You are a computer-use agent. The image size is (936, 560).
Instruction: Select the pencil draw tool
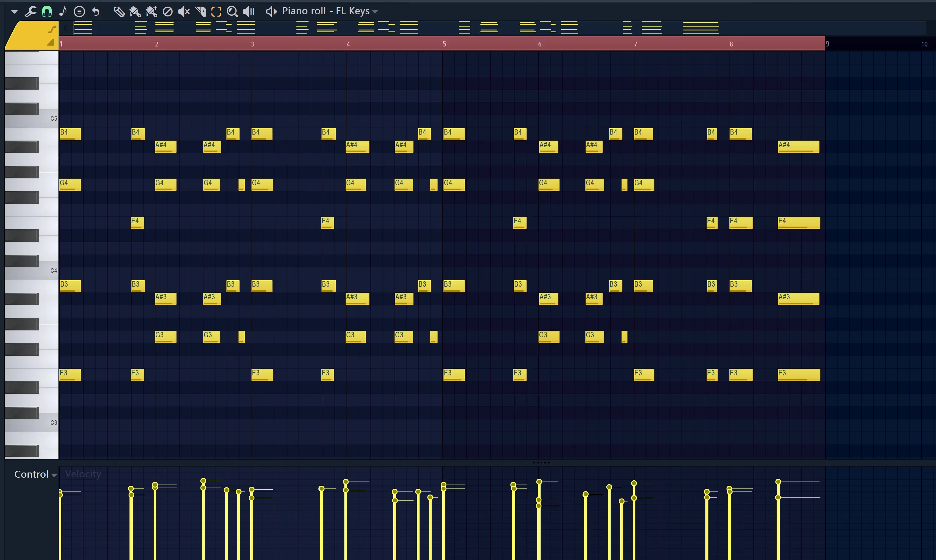[x=119, y=11]
